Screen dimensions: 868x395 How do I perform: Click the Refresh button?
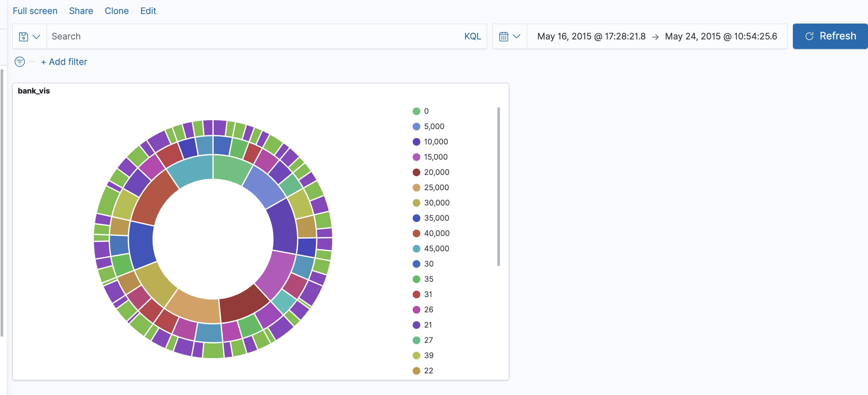(x=830, y=36)
